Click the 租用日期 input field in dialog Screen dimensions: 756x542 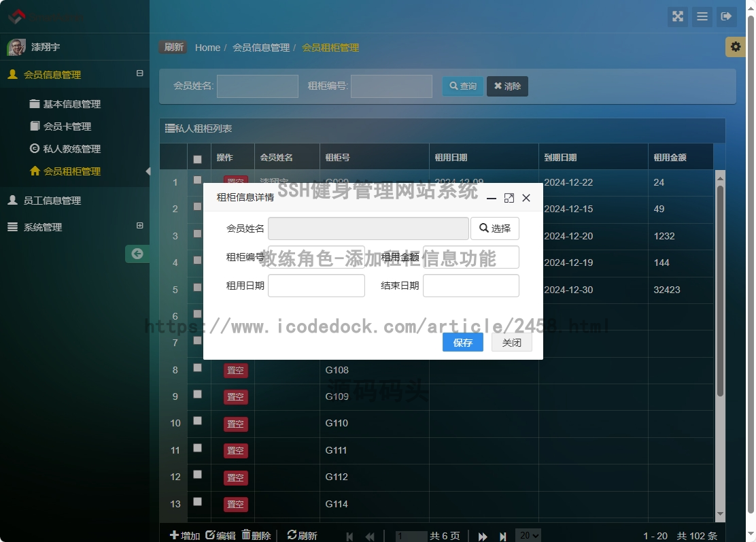[316, 286]
